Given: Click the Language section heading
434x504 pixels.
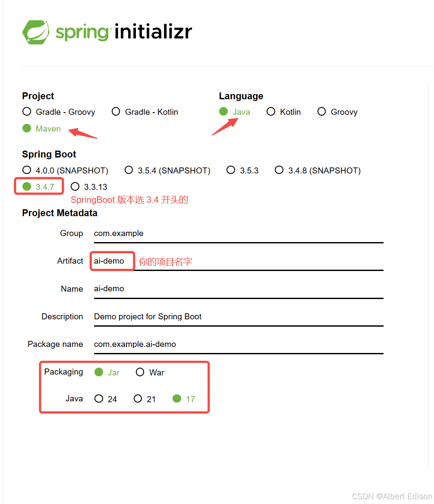Looking at the screenshot, I should pyautogui.click(x=241, y=96).
